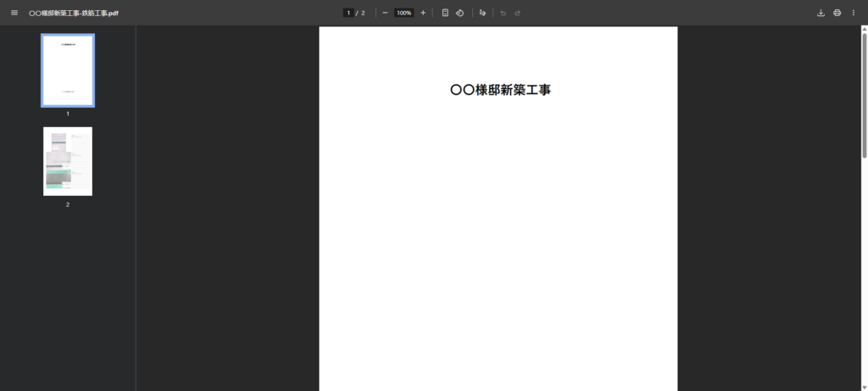Rotate the document counterclockwise
Image resolution: width=868 pixels, height=391 pixels.
coord(459,13)
